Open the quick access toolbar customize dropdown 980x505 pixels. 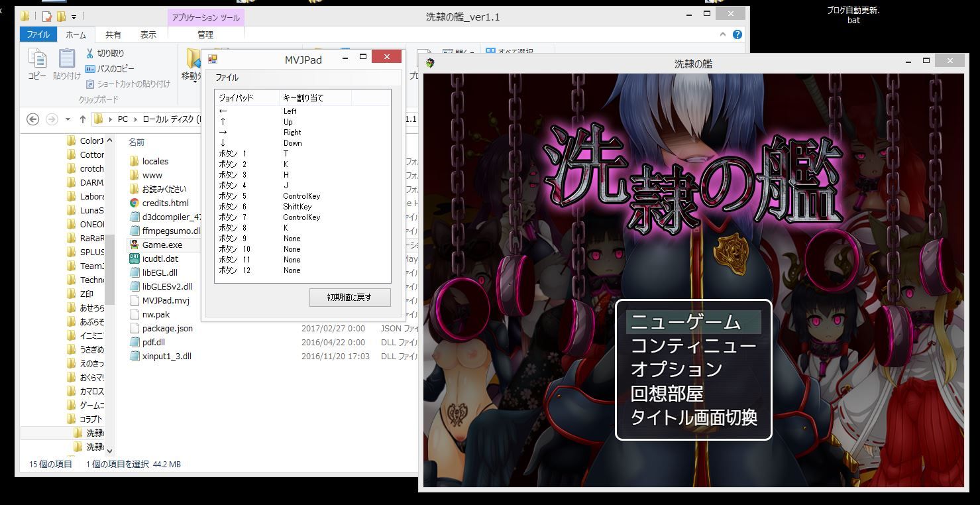[74, 17]
